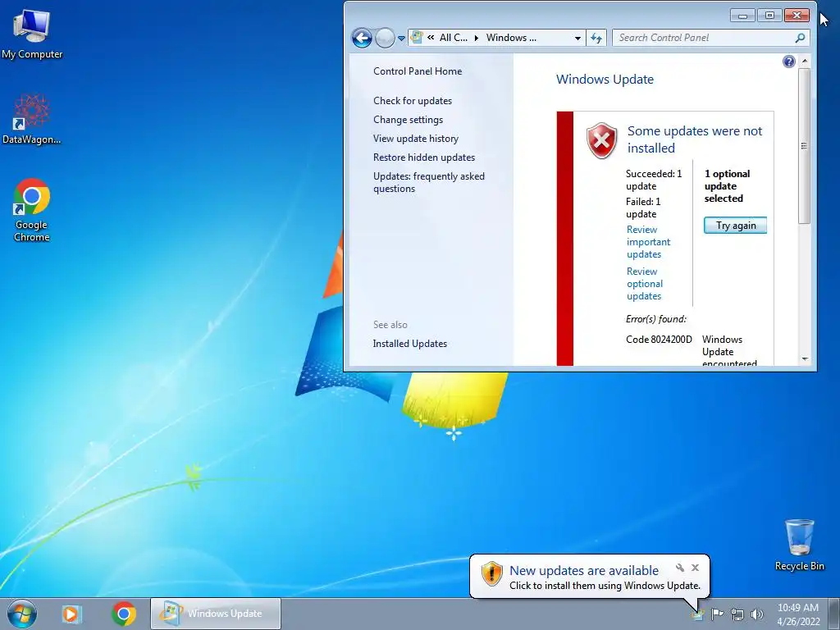
Task: Click '1 optional update selected' text
Action: click(726, 186)
